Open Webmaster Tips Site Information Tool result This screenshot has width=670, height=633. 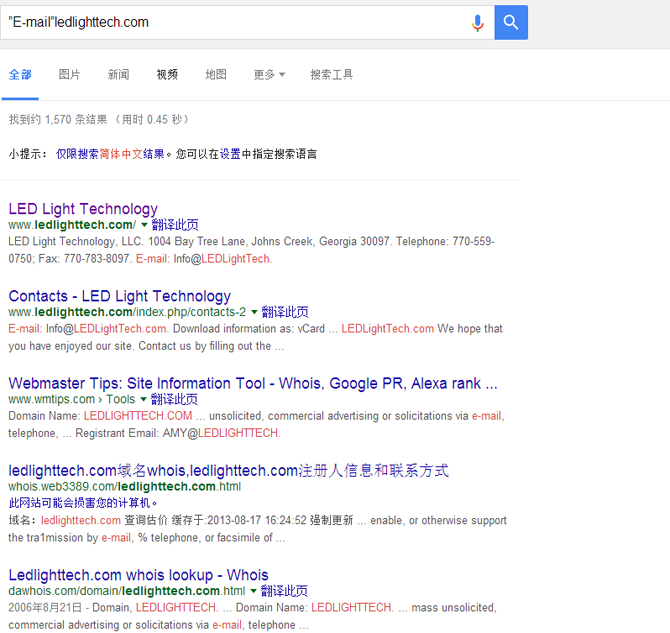253,383
